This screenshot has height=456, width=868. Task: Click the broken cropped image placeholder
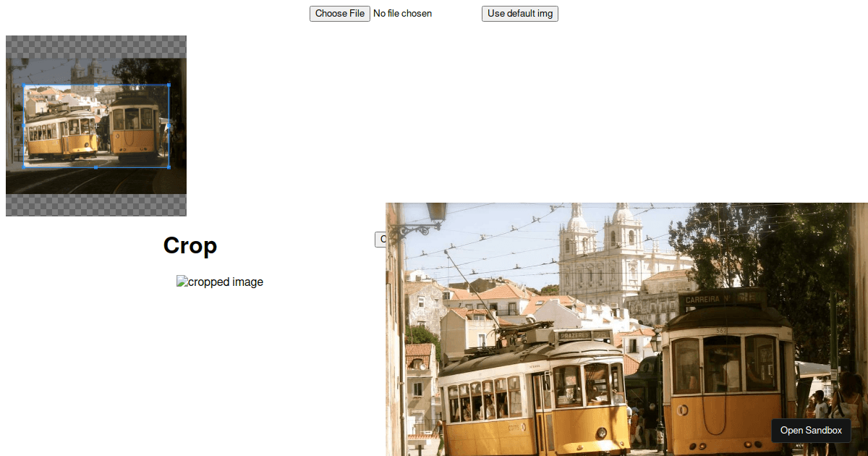220,282
